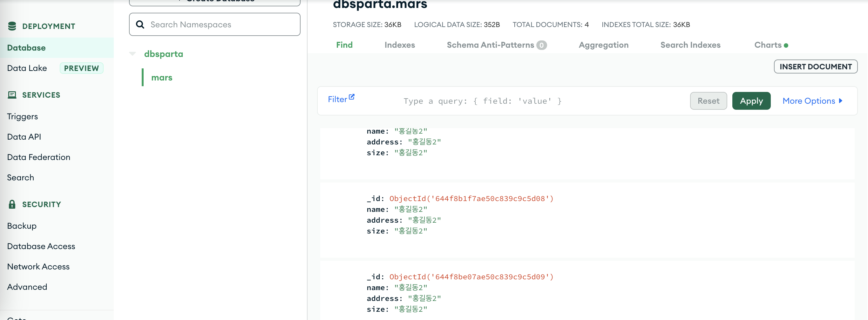
Task: Expand More Options for the query
Action: pyautogui.click(x=812, y=101)
